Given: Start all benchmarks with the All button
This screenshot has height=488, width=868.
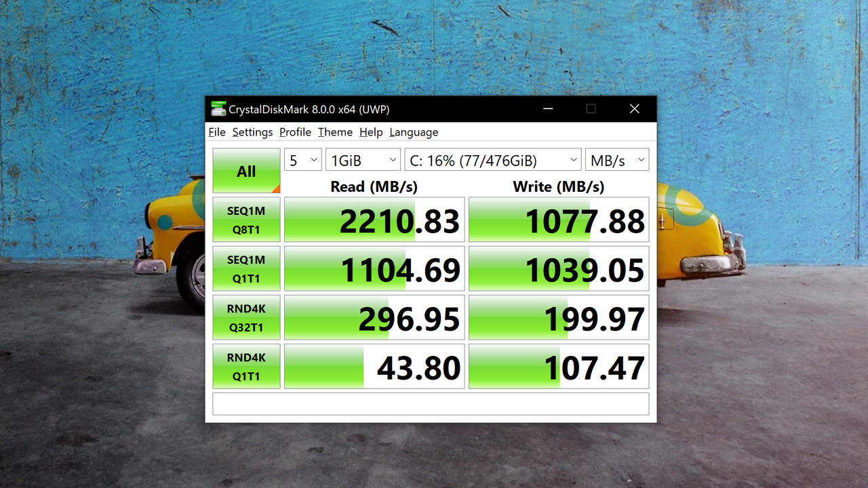Looking at the screenshot, I should (246, 171).
